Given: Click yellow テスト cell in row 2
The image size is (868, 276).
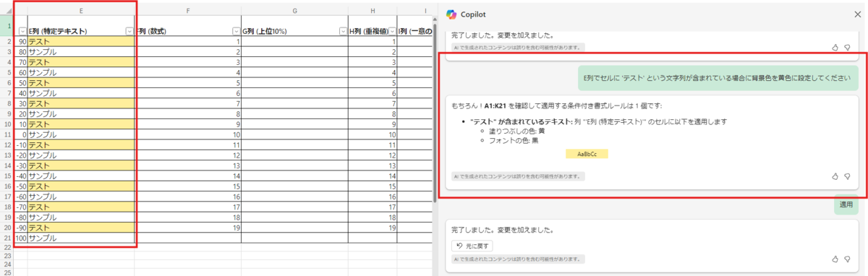Looking at the screenshot, I should [x=81, y=42].
